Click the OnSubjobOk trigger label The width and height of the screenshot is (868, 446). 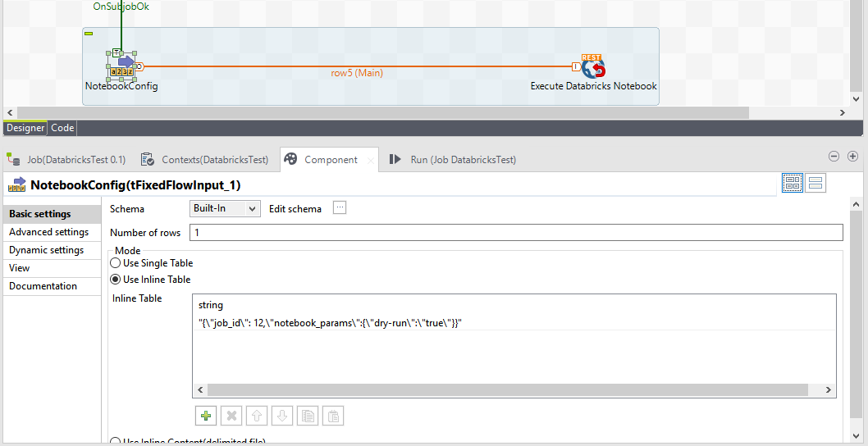[x=121, y=7]
